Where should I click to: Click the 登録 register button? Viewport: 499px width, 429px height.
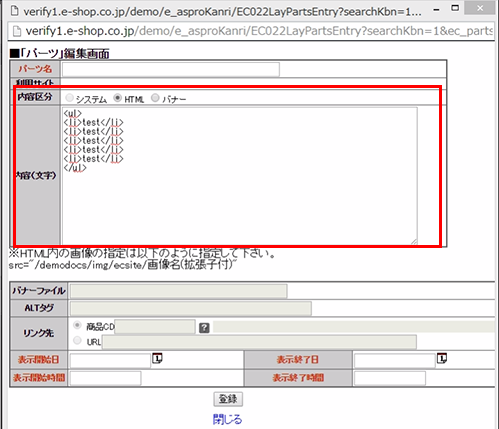228,399
